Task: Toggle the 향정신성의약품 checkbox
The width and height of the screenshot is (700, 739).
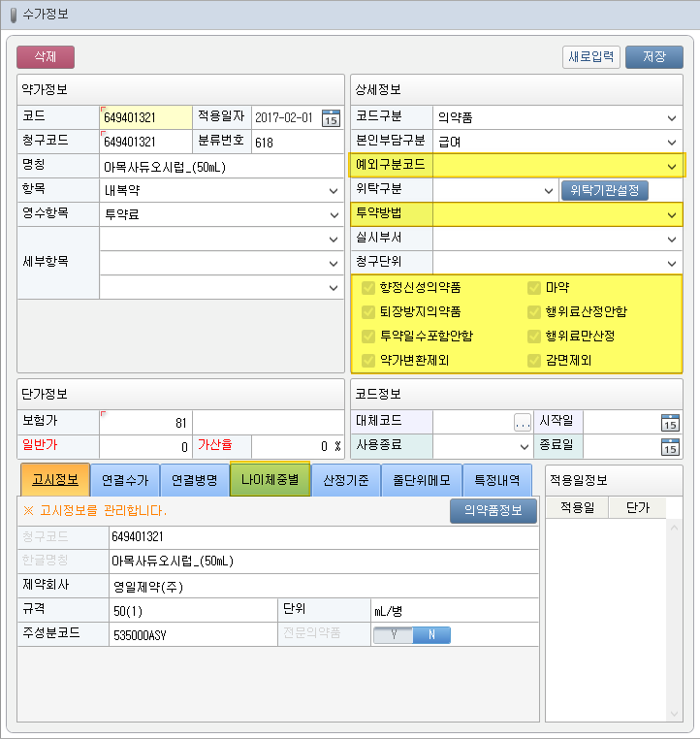Action: click(368, 288)
